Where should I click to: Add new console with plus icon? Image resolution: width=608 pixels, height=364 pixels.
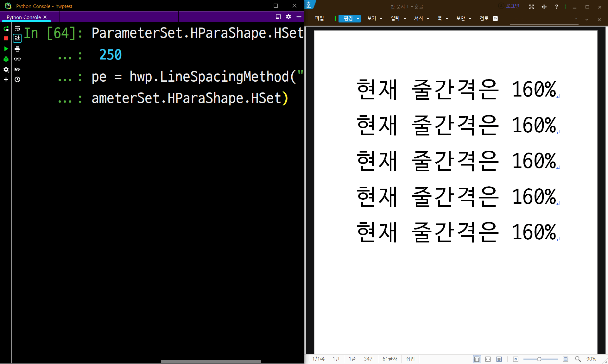[x=6, y=79]
